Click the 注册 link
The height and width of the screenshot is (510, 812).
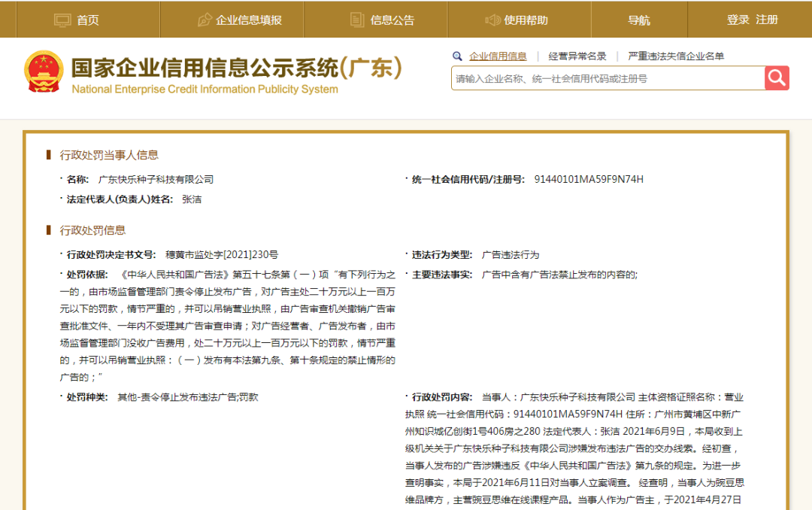pos(767,20)
